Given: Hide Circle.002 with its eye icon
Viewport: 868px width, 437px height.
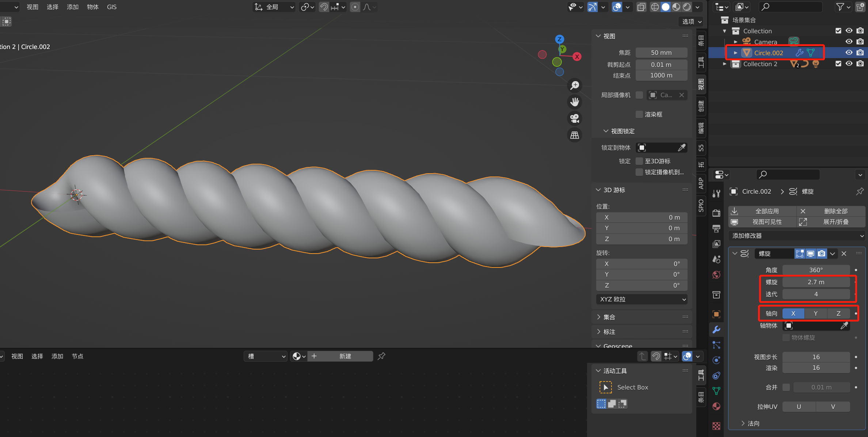Looking at the screenshot, I should [x=849, y=53].
